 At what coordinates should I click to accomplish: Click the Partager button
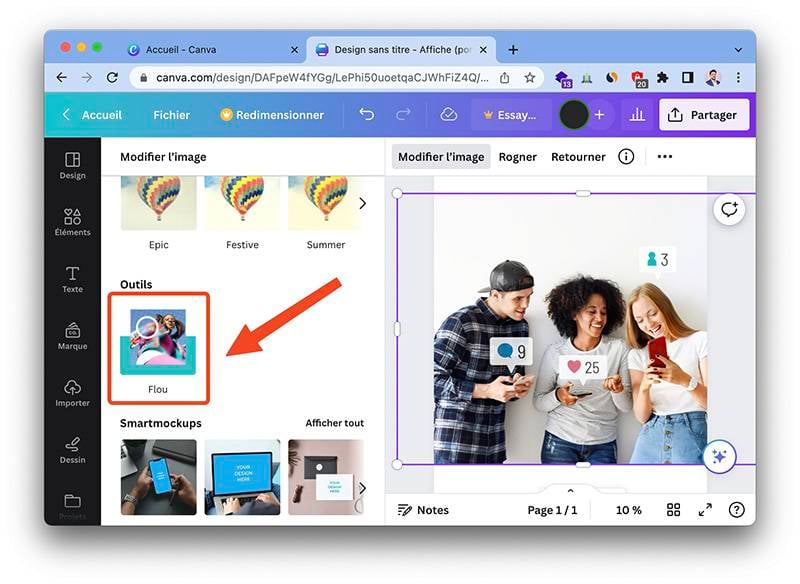[x=704, y=115]
